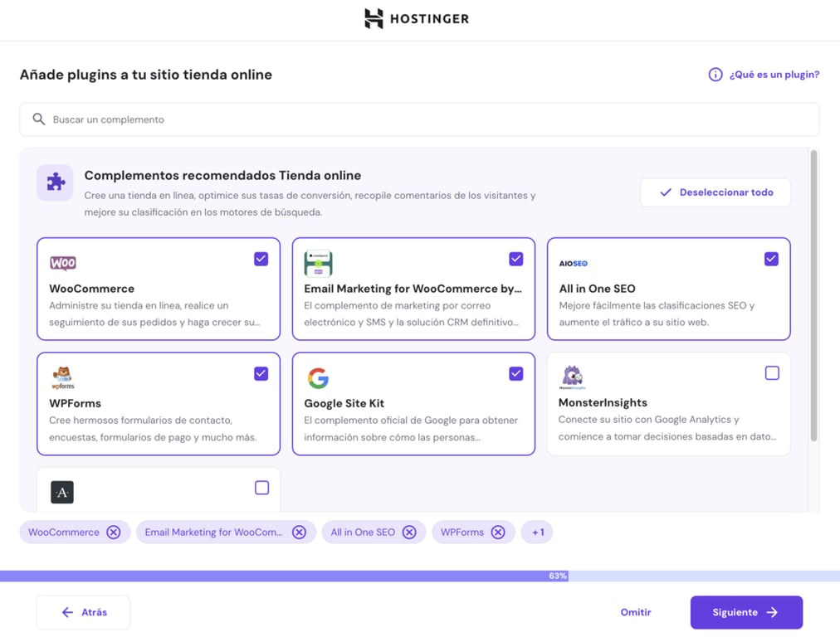
Task: Focus the Buscar un complemento field
Action: (x=419, y=119)
